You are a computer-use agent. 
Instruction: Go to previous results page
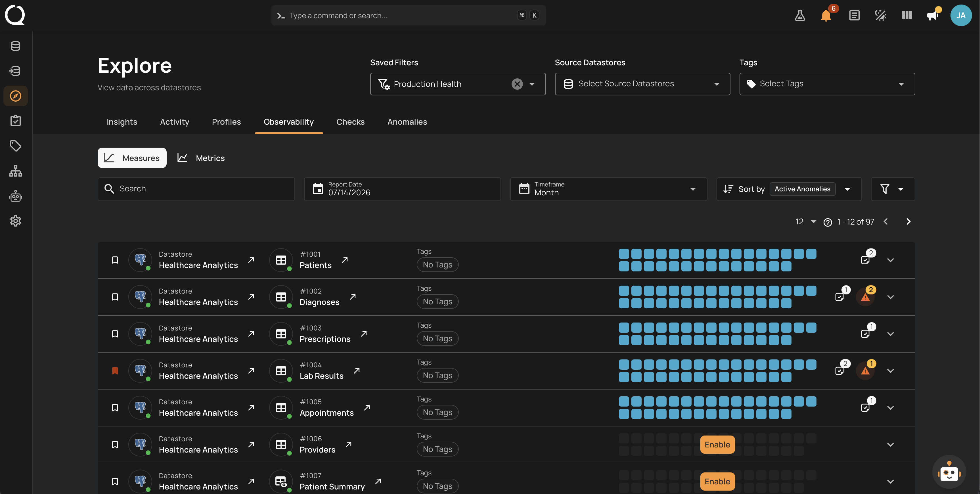click(886, 221)
